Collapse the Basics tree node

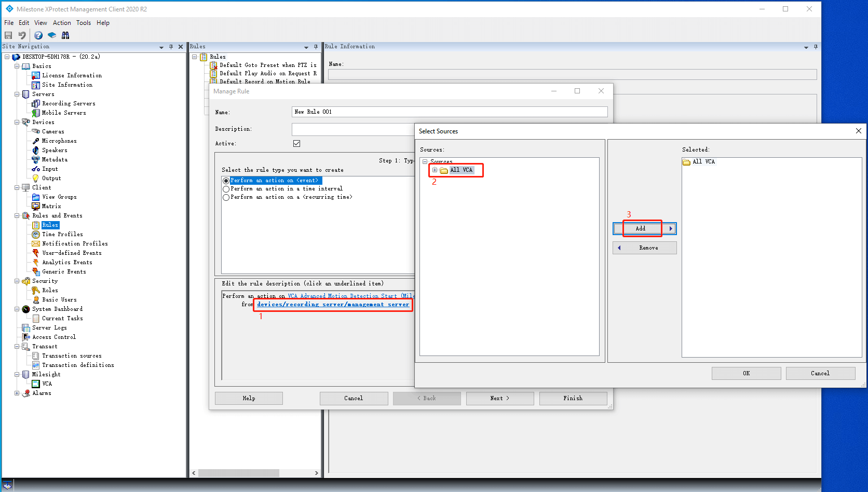tap(17, 66)
